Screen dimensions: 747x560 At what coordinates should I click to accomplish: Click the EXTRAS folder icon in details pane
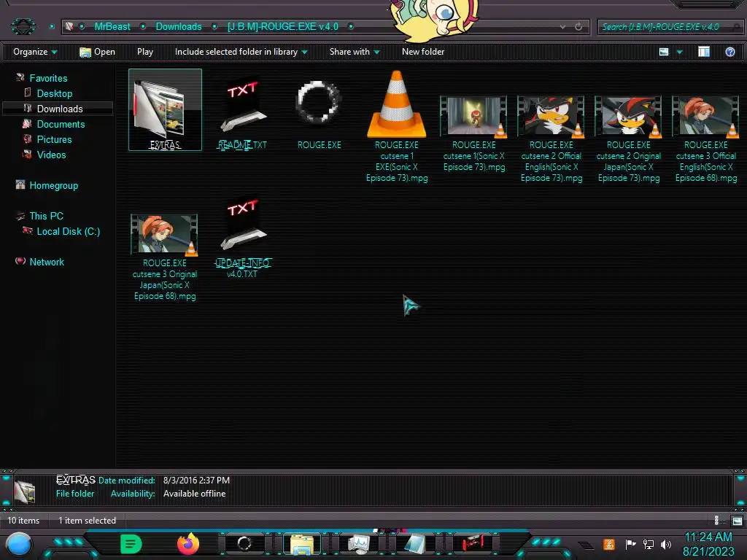tap(24, 491)
